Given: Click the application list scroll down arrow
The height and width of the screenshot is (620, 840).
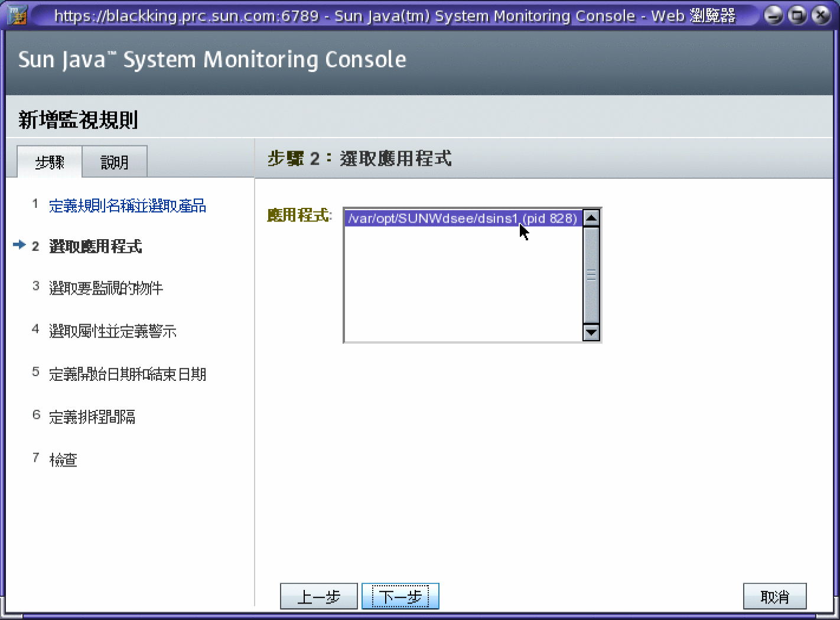Looking at the screenshot, I should [591, 332].
